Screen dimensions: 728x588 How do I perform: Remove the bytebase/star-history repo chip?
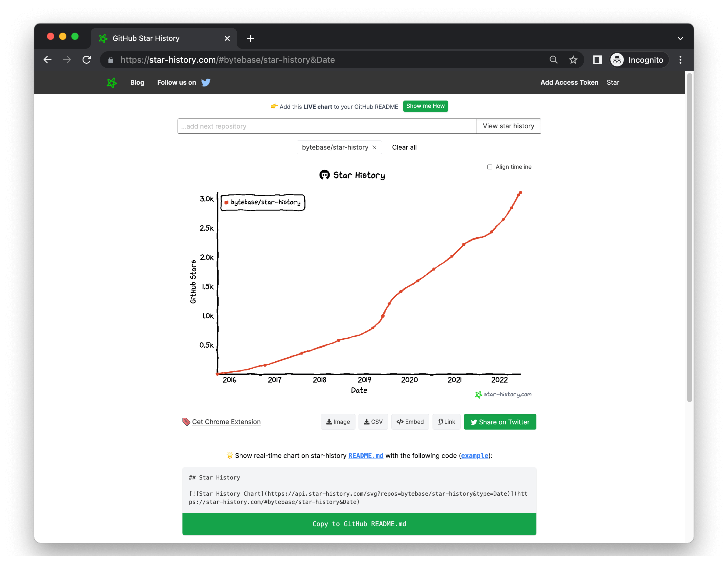pyautogui.click(x=374, y=147)
